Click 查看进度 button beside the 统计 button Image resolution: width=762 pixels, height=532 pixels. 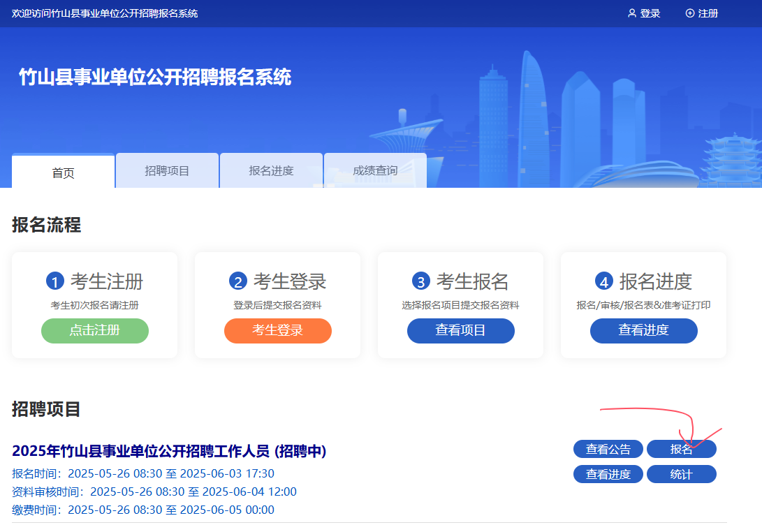pos(608,474)
